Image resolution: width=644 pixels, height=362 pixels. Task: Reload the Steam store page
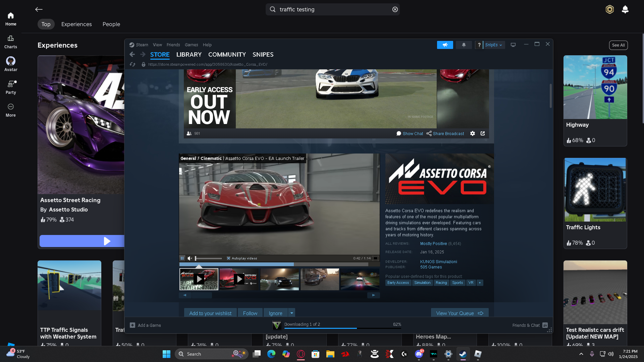(x=132, y=64)
